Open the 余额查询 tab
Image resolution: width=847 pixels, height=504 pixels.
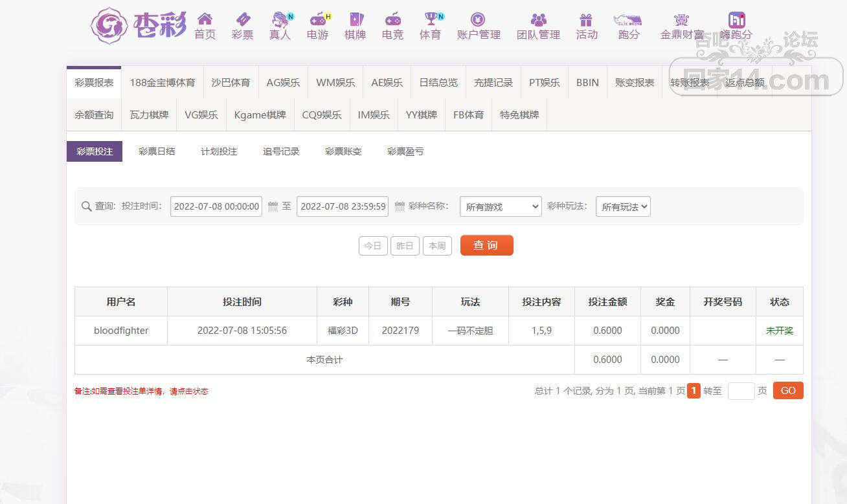click(x=94, y=115)
